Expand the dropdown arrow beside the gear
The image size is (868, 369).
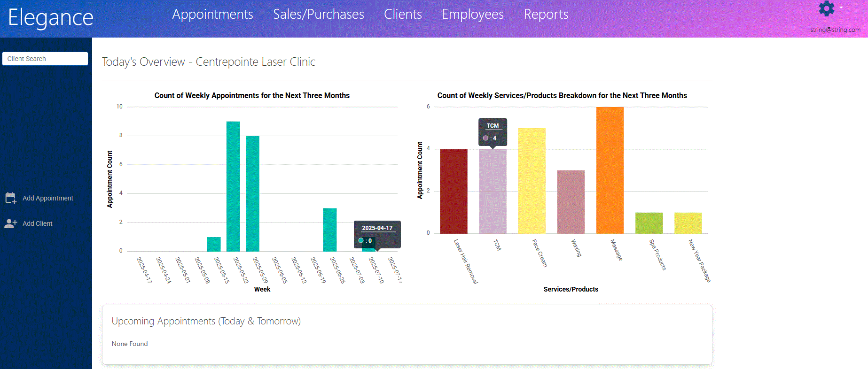[x=841, y=8]
